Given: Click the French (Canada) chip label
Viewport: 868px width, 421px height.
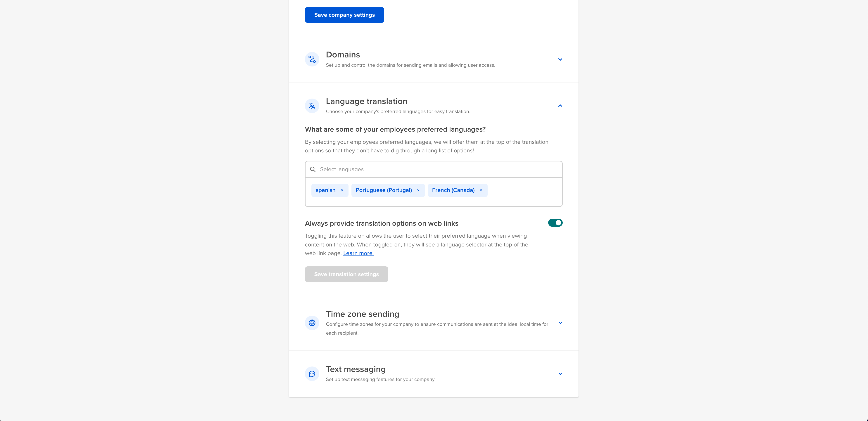Looking at the screenshot, I should pyautogui.click(x=453, y=190).
